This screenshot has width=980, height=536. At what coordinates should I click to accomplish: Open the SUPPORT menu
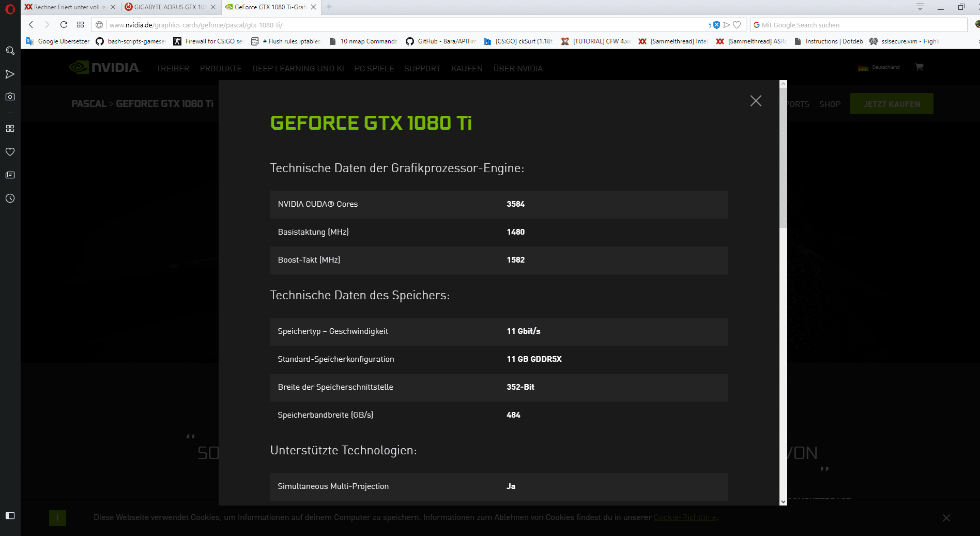coord(422,69)
